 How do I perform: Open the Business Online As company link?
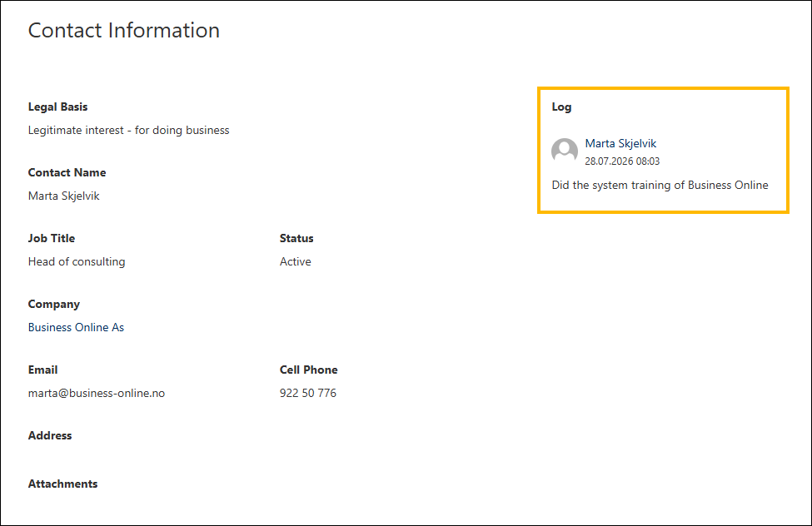pos(76,327)
